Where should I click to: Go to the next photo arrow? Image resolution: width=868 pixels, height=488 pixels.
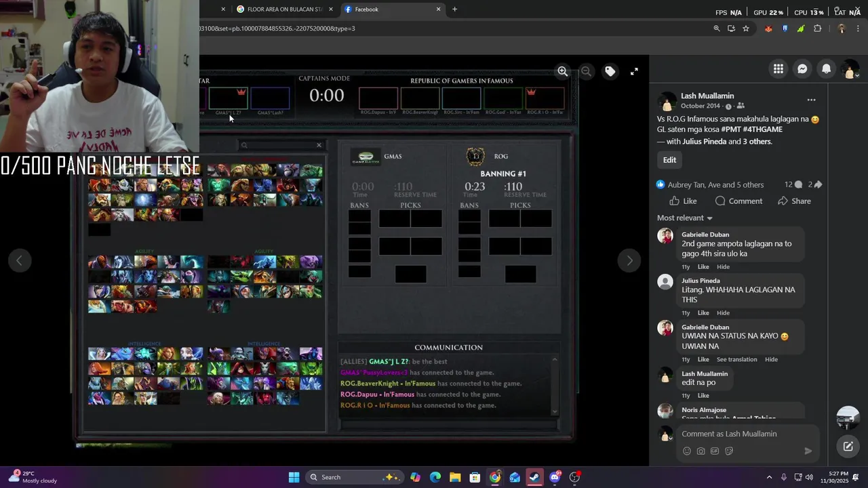[x=629, y=260]
